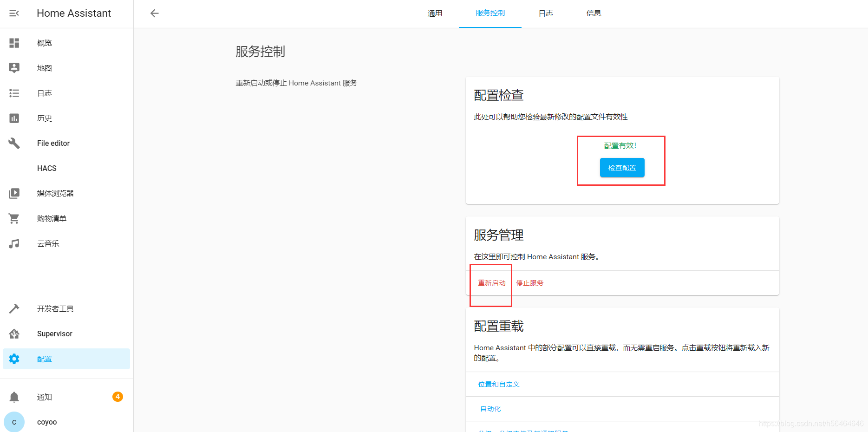Click 停止服务 to stop the service
The height and width of the screenshot is (432, 868).
530,283
